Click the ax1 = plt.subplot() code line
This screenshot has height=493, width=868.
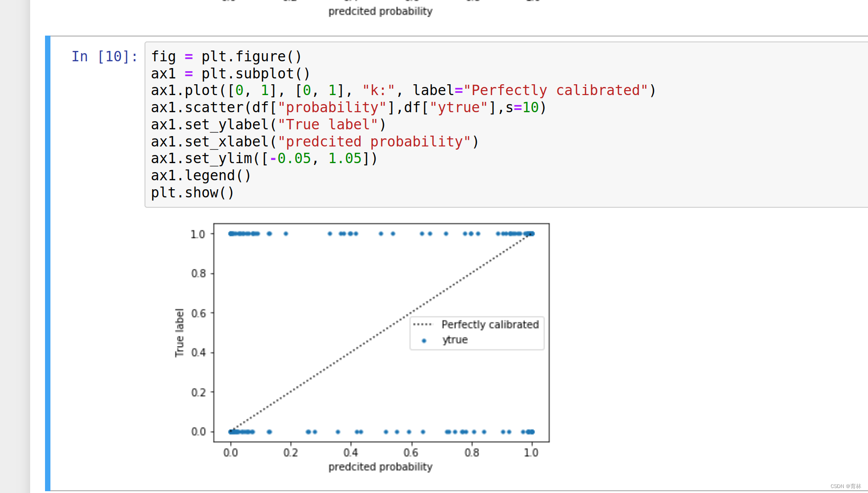230,74
